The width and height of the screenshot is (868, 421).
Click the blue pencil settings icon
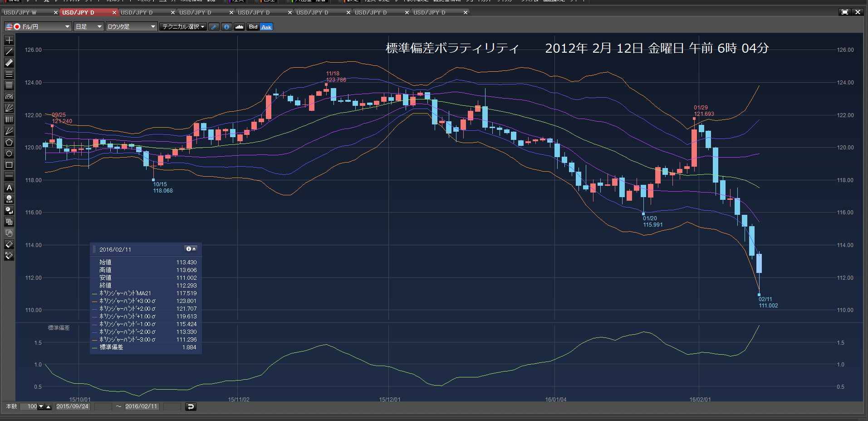pos(214,27)
